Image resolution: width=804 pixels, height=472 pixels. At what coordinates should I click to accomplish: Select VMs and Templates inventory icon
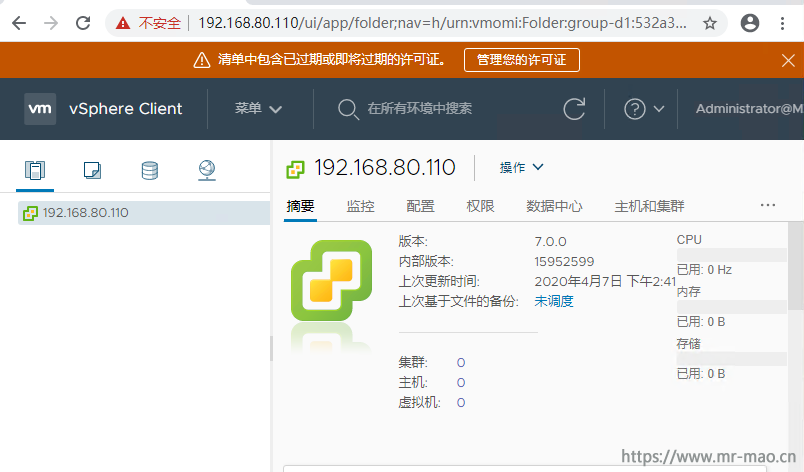point(92,170)
